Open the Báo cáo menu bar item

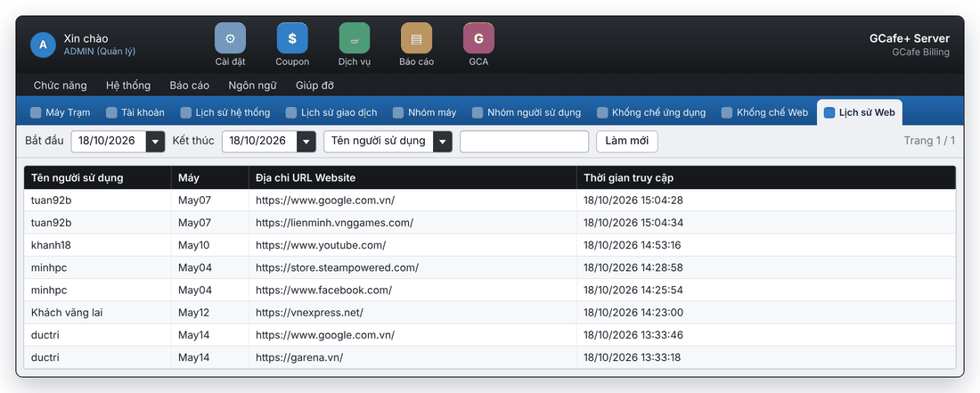click(190, 85)
